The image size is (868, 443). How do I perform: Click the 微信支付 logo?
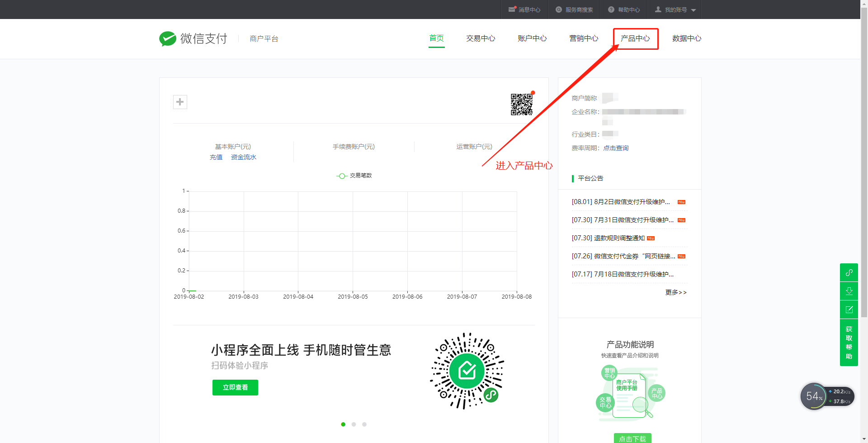click(193, 38)
